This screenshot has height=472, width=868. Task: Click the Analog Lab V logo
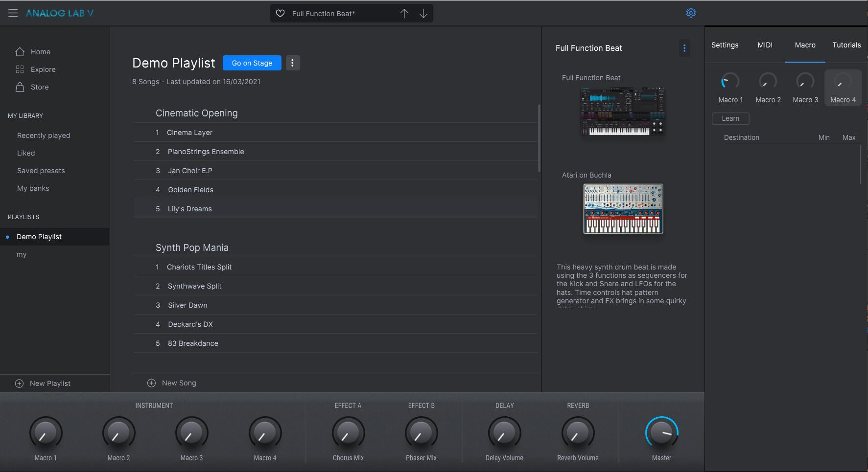tap(60, 13)
